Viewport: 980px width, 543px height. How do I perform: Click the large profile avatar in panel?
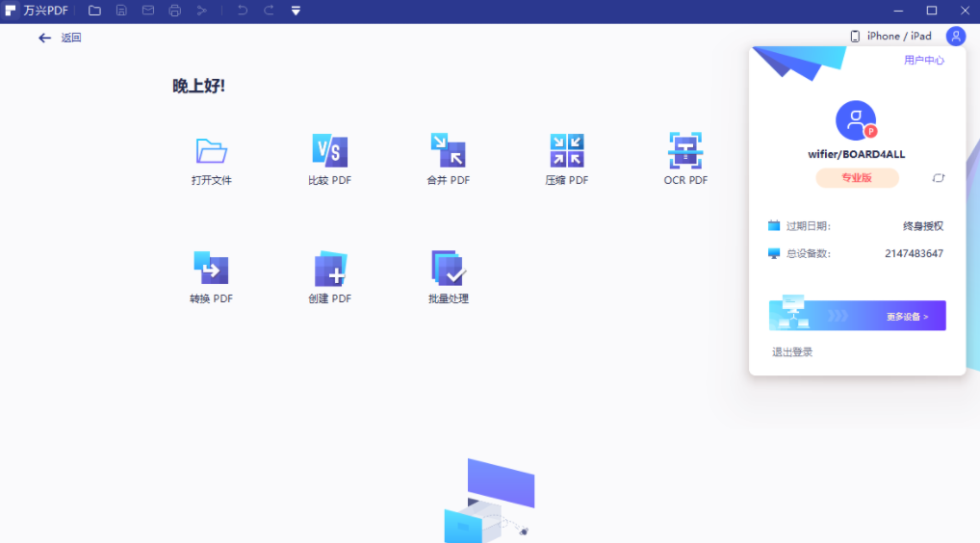(856, 120)
